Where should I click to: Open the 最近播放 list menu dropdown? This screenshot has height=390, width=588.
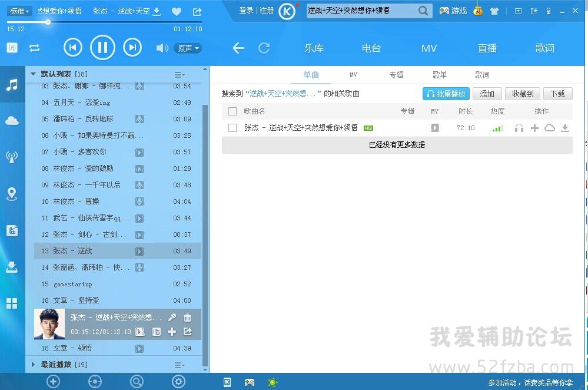coord(180,365)
